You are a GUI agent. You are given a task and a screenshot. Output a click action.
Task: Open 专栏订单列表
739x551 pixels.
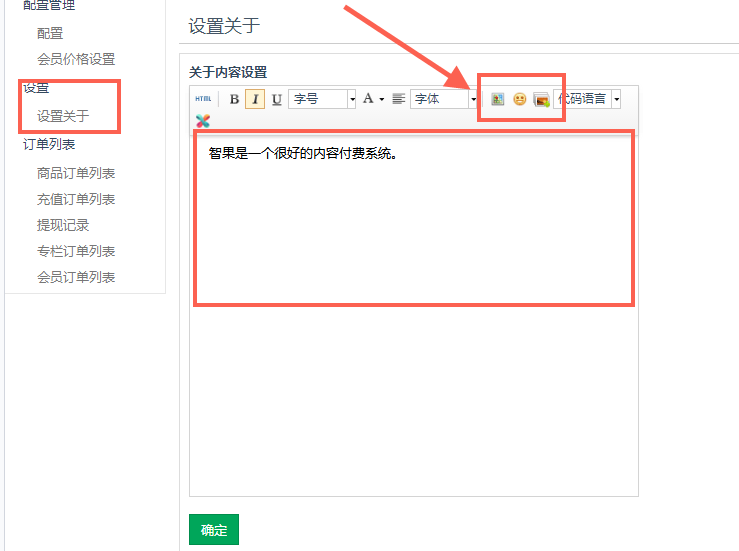[x=76, y=251]
